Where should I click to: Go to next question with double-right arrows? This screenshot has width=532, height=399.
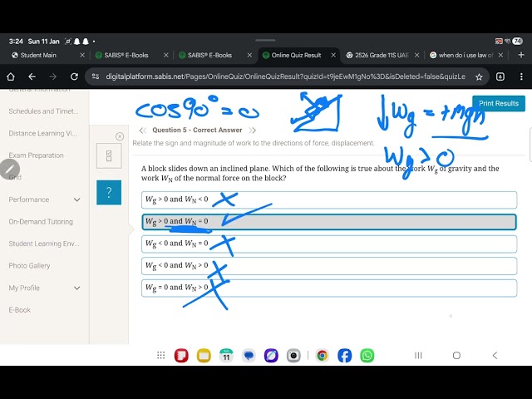click(x=252, y=130)
